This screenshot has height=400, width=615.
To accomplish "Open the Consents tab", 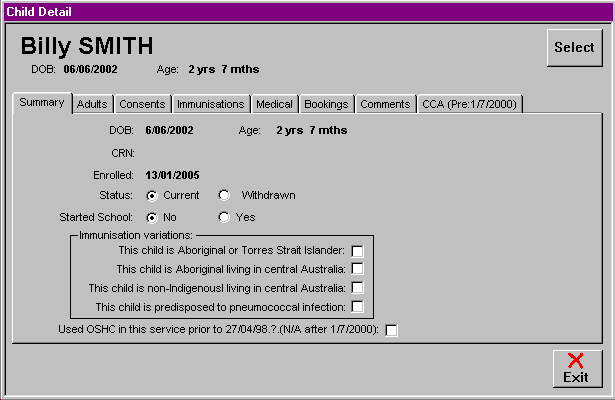I will (x=142, y=104).
